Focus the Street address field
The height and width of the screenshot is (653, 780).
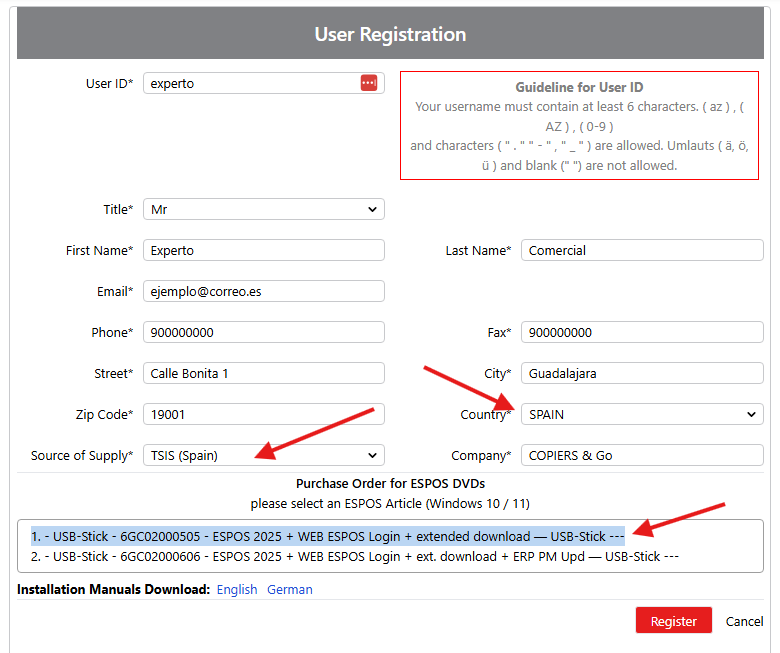point(264,373)
